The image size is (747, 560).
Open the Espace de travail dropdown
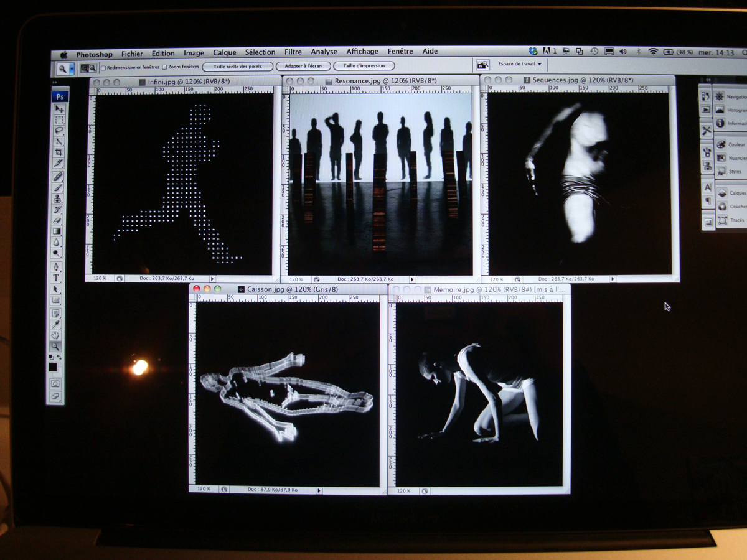tap(520, 63)
